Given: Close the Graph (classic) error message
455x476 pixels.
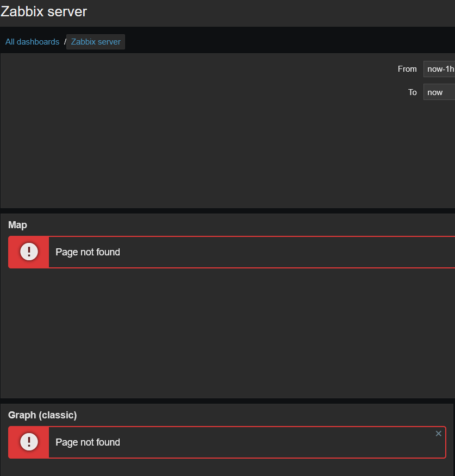Looking at the screenshot, I should click(x=438, y=434).
